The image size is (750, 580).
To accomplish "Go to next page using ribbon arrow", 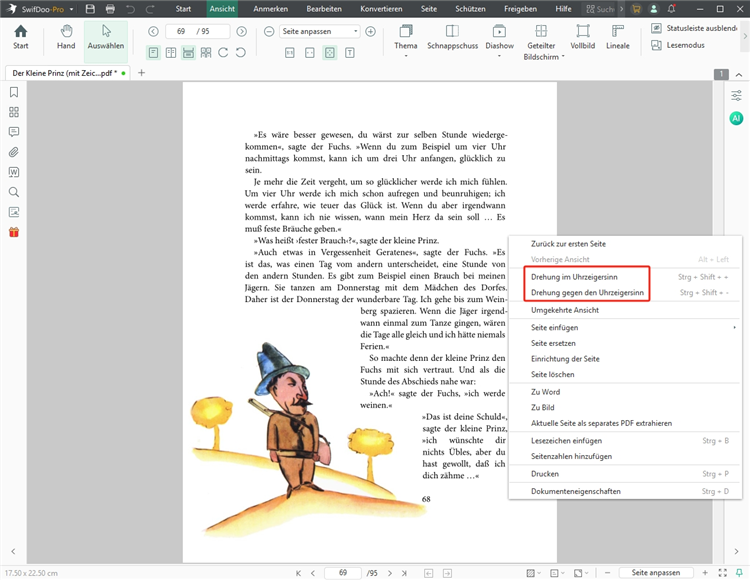I will pos(242,32).
